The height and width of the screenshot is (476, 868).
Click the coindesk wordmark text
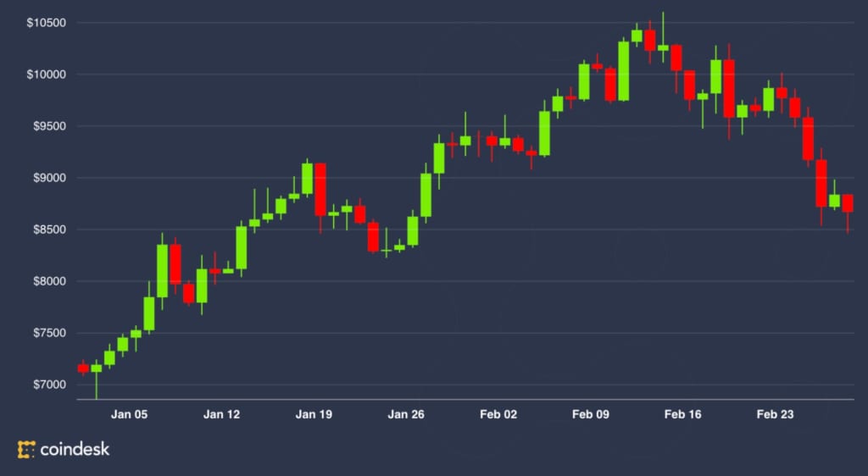[x=75, y=450]
